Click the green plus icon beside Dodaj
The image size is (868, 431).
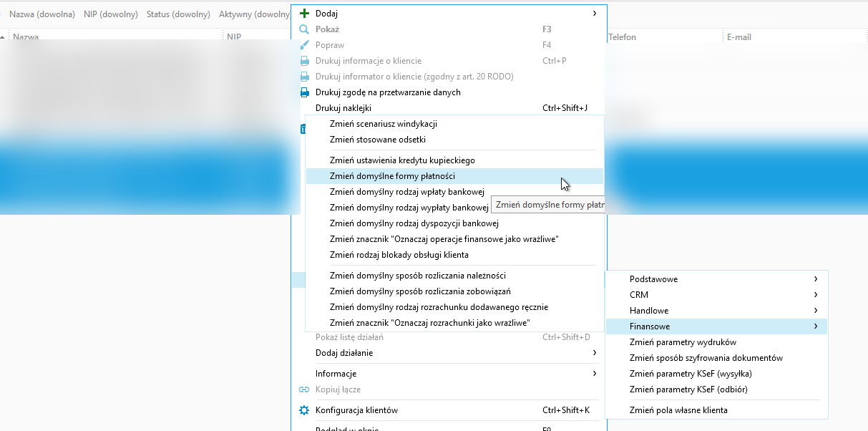click(x=304, y=14)
